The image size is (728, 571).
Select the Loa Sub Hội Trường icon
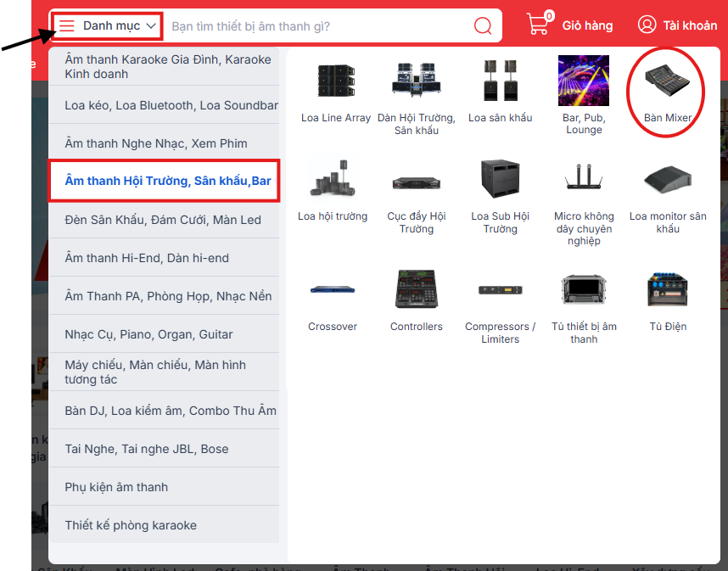pos(500,179)
